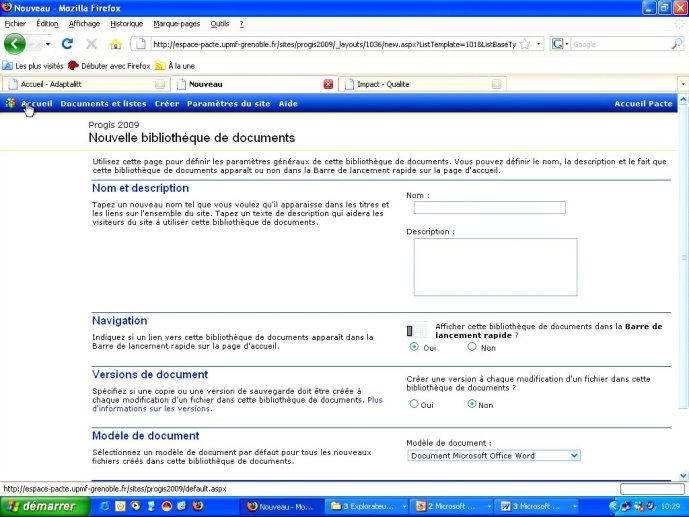This screenshot has width=689, height=517.
Task: Launch Firefox from quick launch bar
Action: tap(198, 506)
